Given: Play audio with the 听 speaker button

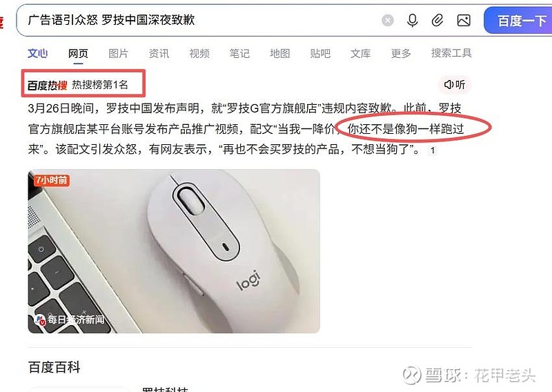Looking at the screenshot, I should [455, 84].
